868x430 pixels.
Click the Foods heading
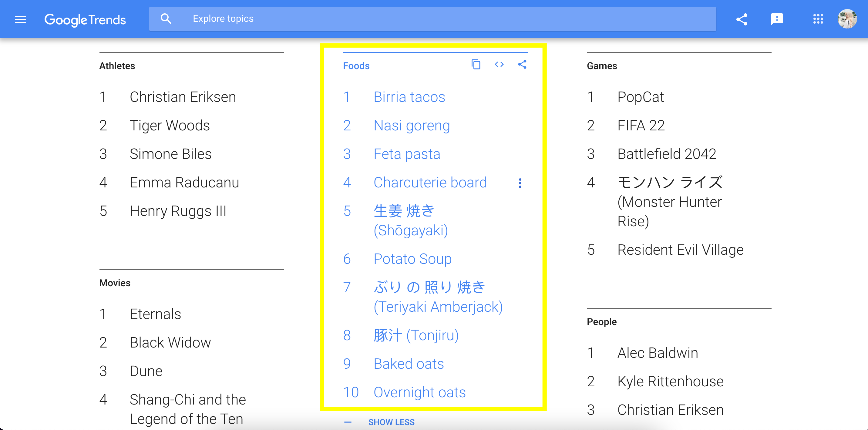coord(356,66)
